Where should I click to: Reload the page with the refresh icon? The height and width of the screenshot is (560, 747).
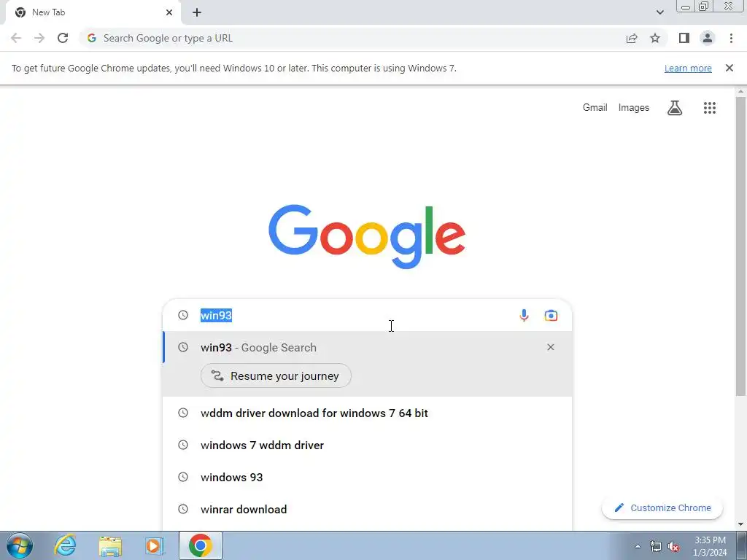tap(63, 38)
